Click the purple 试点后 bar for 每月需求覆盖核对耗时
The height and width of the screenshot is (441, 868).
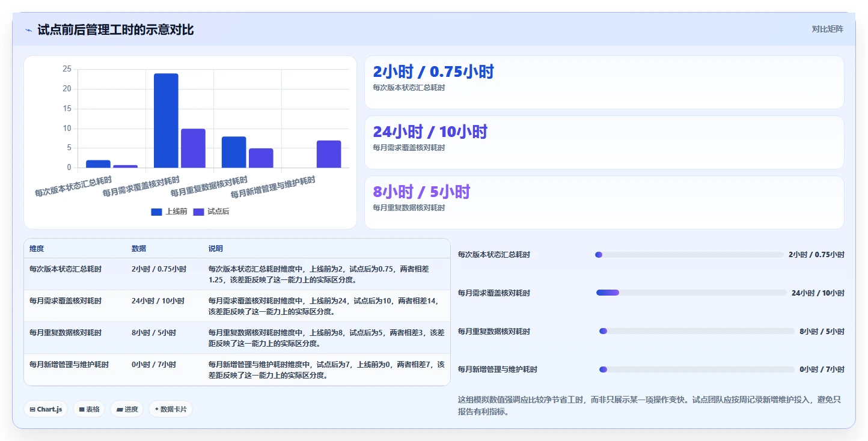pyautogui.click(x=193, y=148)
